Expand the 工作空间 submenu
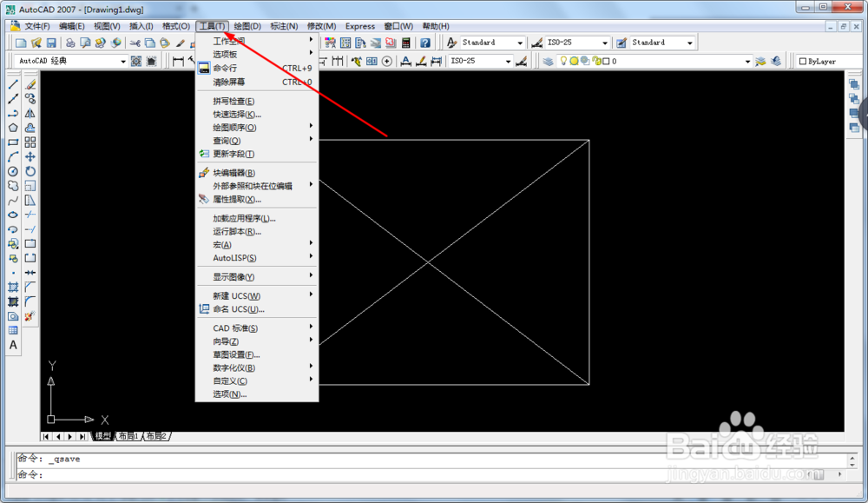Viewport: 868px width, 503px height. (x=257, y=41)
